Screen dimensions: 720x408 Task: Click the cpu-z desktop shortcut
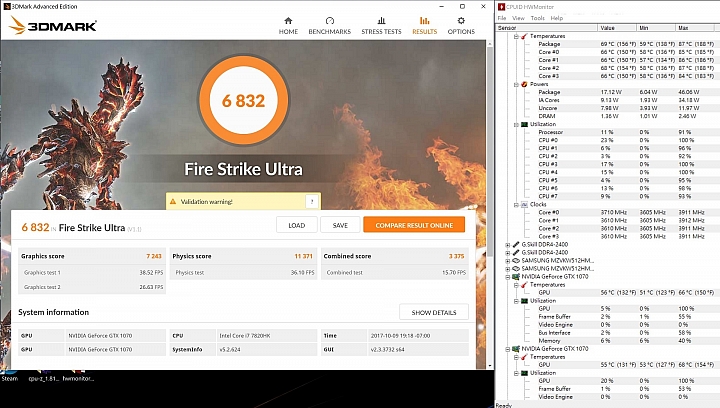click(43, 375)
